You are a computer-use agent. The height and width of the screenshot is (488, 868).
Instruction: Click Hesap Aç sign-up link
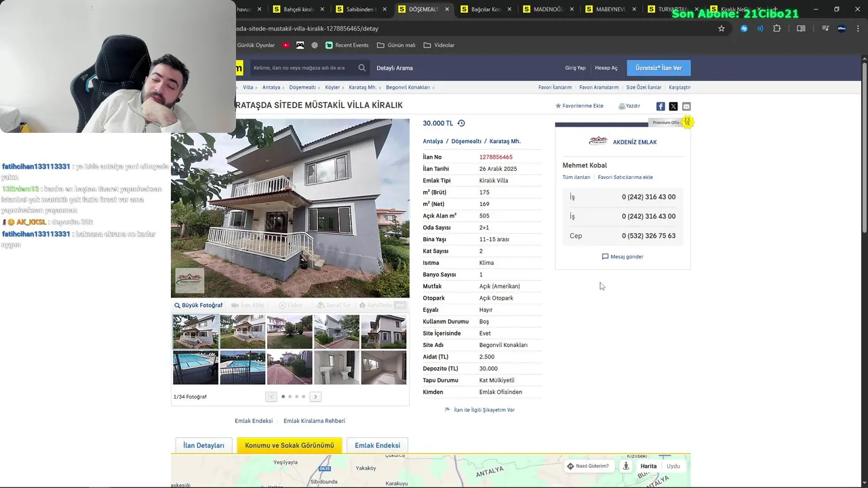tap(606, 68)
